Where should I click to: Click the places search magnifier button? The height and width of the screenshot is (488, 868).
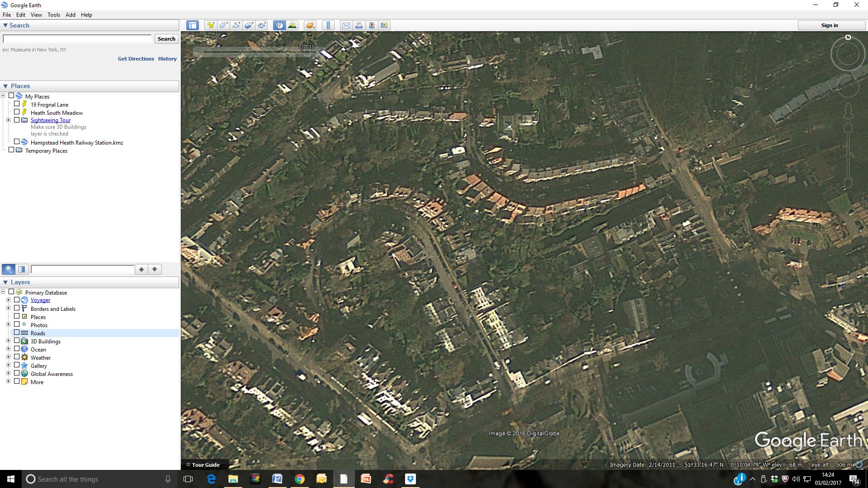tap(9, 269)
